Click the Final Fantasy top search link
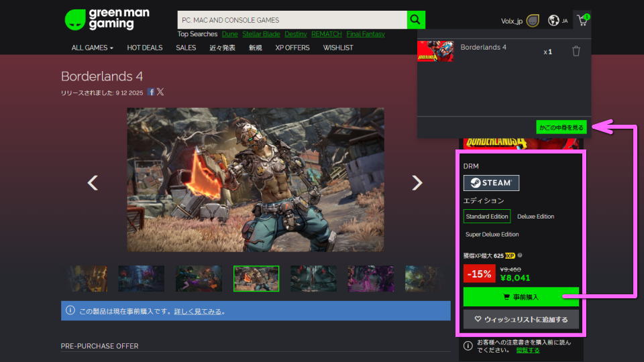 pos(366,34)
